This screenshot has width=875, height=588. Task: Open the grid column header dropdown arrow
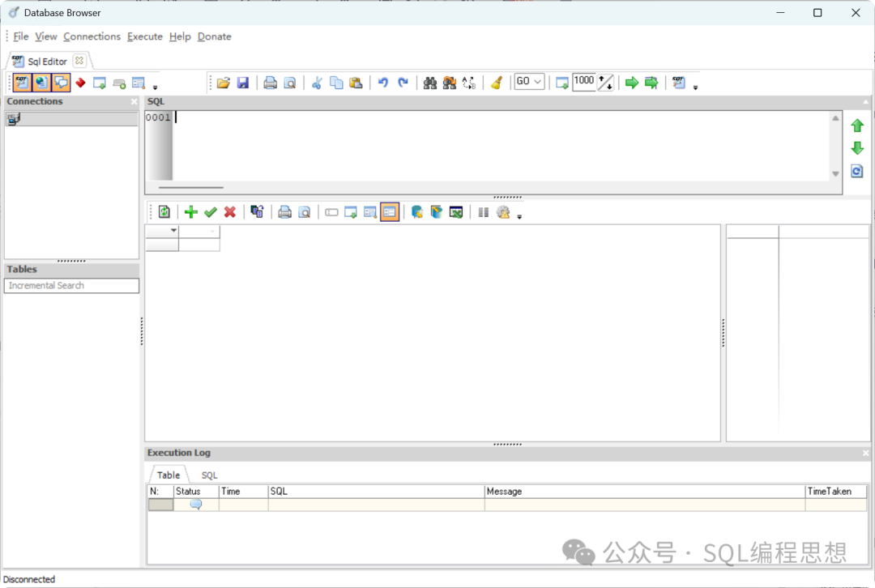(173, 232)
